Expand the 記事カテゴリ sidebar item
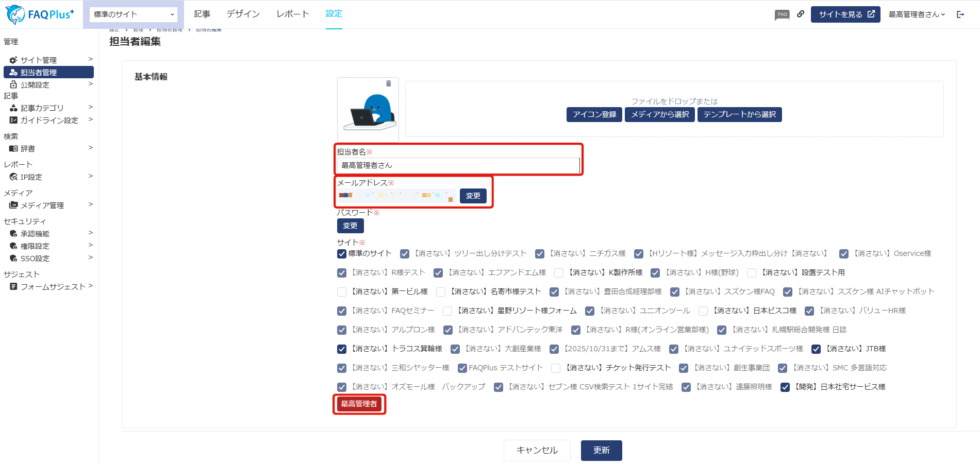The height and width of the screenshot is (464, 980). point(42,108)
